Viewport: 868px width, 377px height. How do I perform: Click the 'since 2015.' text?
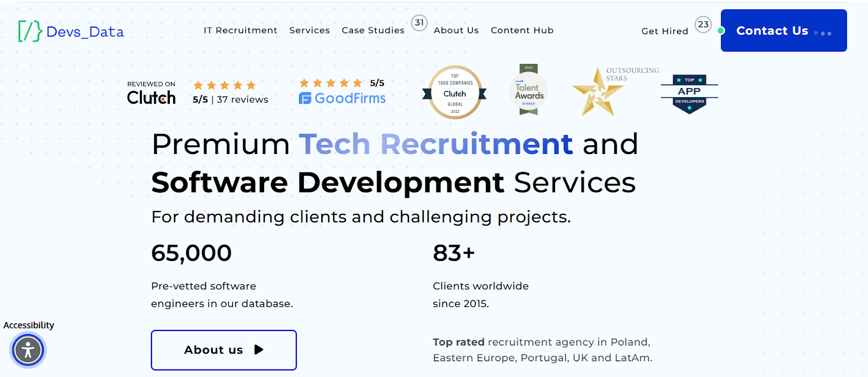[x=461, y=304]
